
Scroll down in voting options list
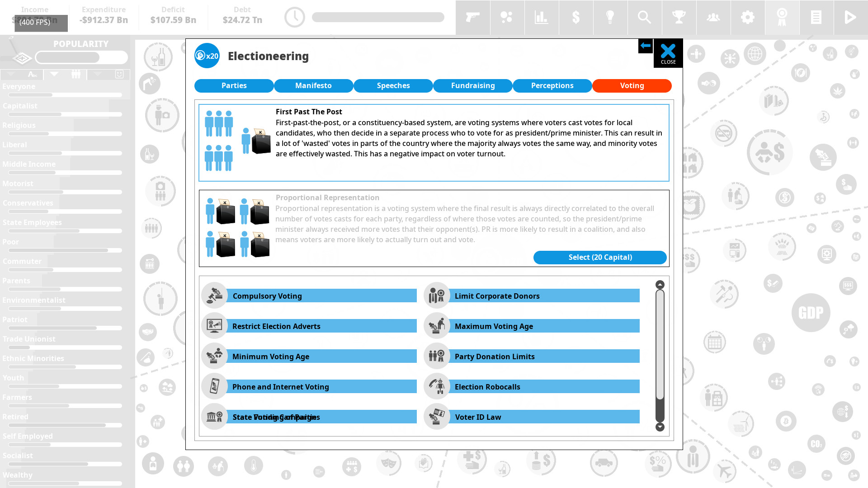pos(660,427)
